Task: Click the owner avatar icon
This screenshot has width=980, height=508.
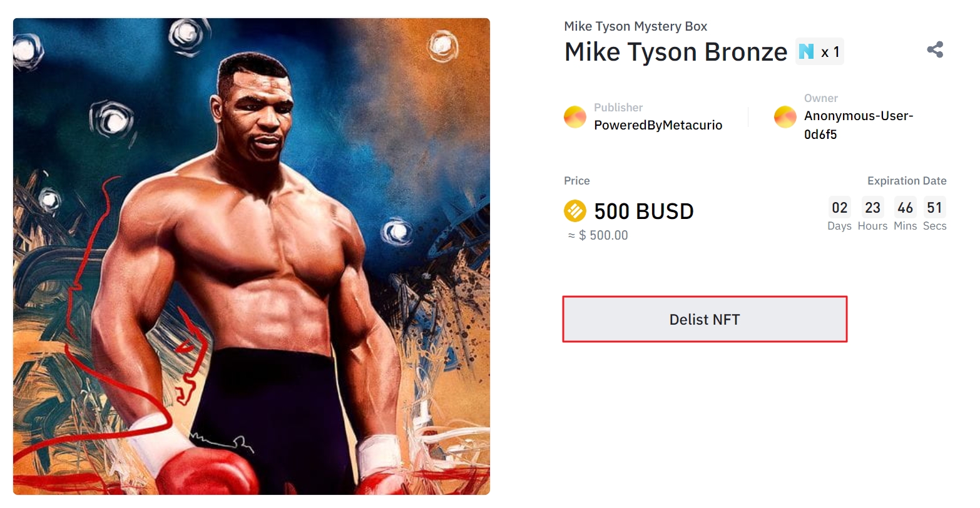Action: point(785,117)
